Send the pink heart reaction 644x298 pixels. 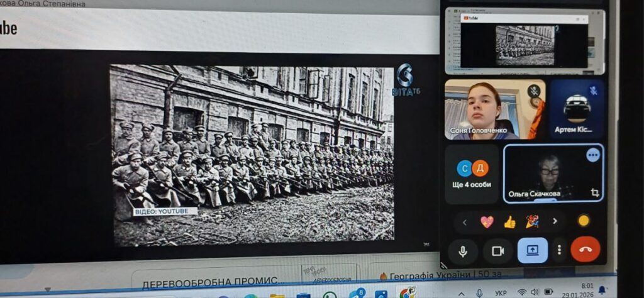tap(487, 221)
